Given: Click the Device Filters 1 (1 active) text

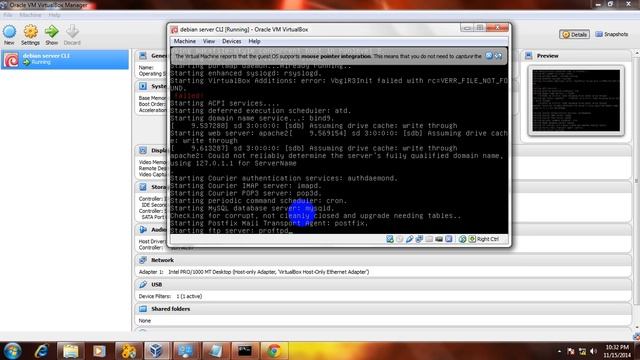Looking at the screenshot, I should [x=170, y=296].
